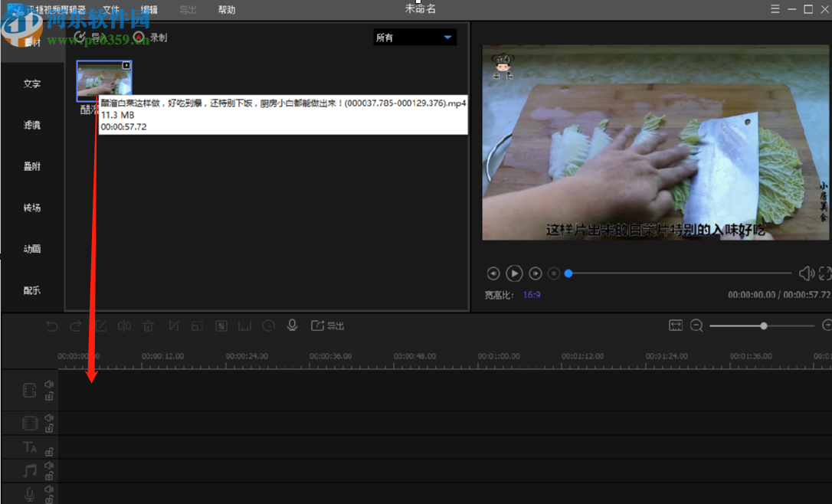Viewport: 832px width, 504px height.
Task: Lock the text track
Action: tap(49, 452)
